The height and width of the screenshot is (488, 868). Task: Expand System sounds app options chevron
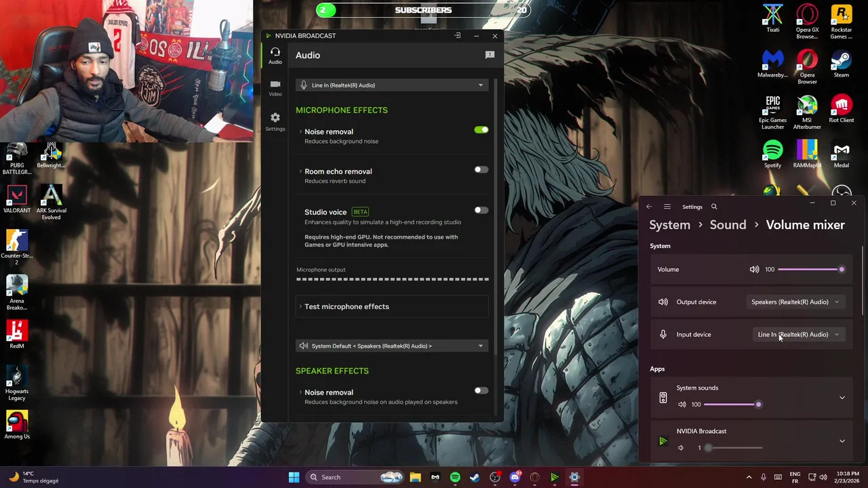(x=842, y=398)
